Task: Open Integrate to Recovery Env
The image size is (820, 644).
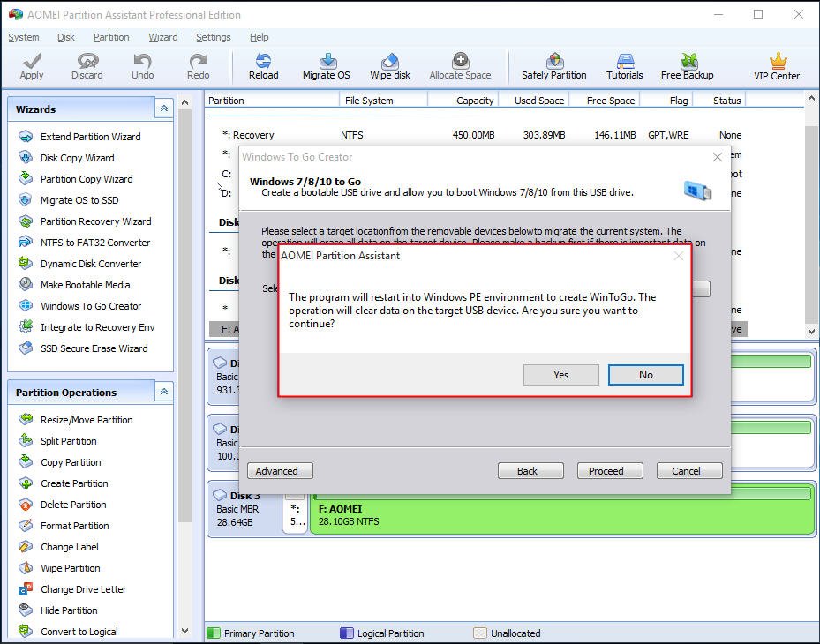Action: pos(87,327)
